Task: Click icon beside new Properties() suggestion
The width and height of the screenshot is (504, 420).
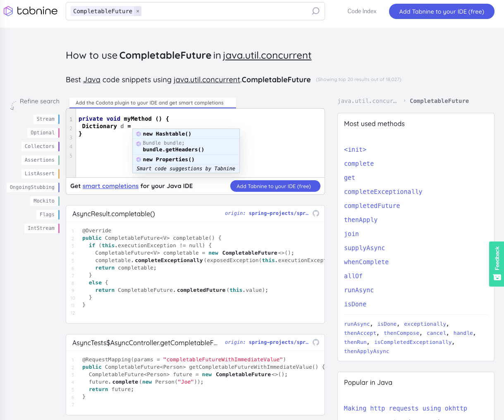Action: 139,160
